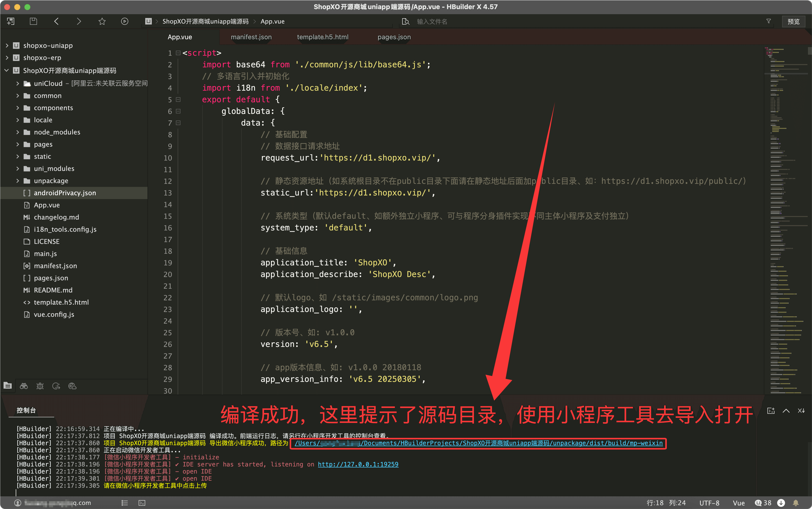Expand the node_modules folder

(17, 132)
